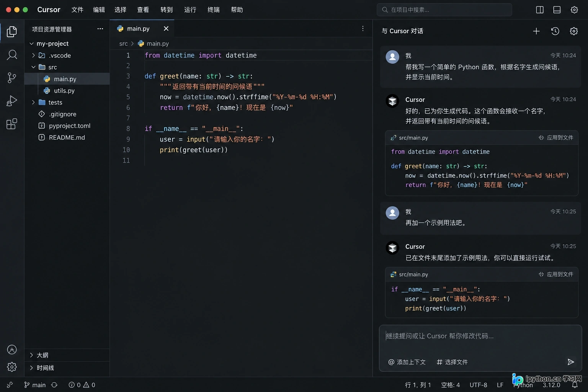Collapse the src folder

click(x=33, y=67)
